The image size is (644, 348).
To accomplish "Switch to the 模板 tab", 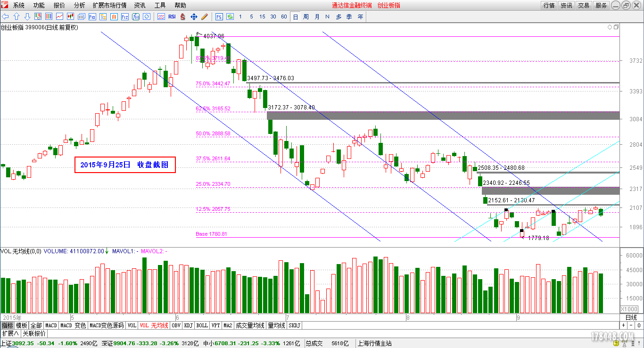I will pos(22,325).
